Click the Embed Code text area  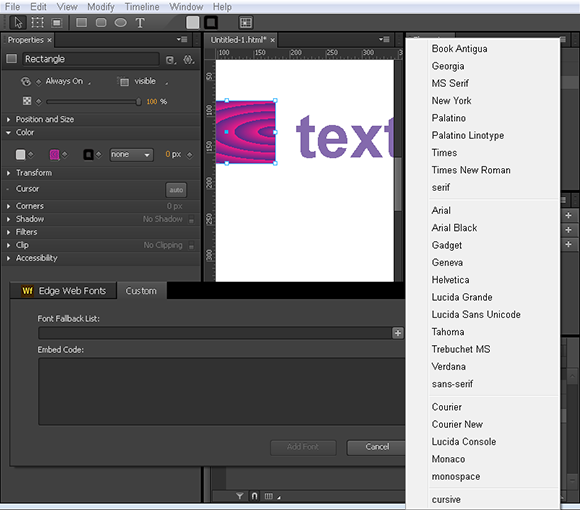(x=222, y=391)
